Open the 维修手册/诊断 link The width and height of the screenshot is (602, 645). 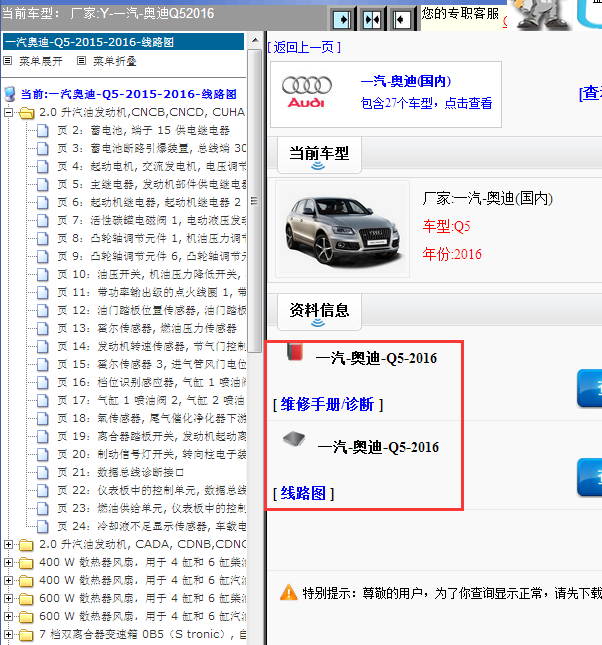[x=328, y=404]
